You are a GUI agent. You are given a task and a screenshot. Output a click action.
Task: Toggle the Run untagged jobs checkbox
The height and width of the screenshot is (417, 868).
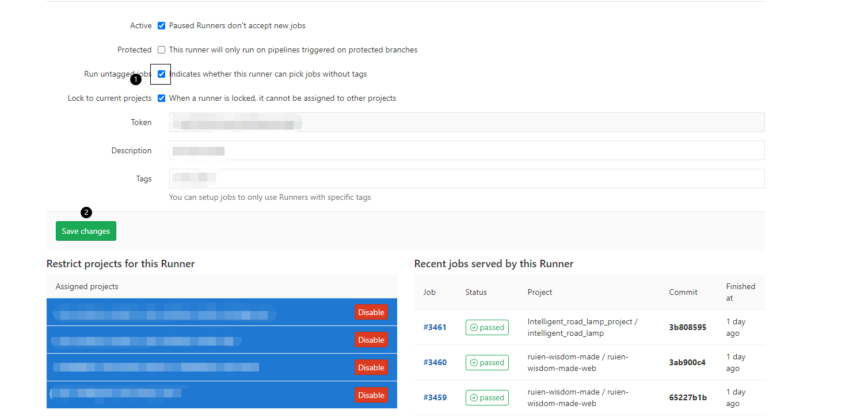162,74
